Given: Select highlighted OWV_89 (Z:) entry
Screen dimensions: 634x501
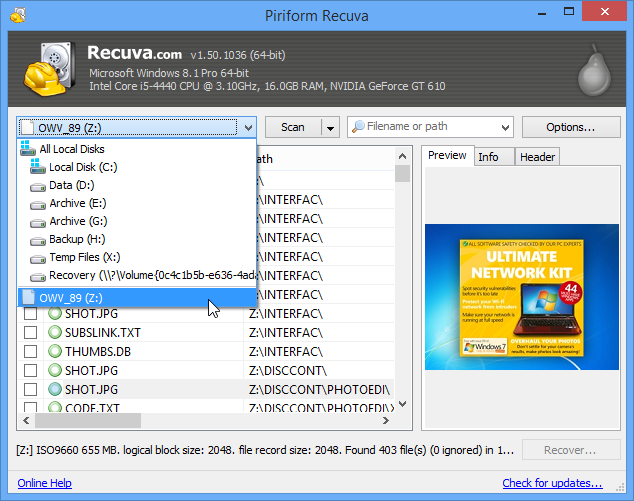Looking at the screenshot, I should pyautogui.click(x=137, y=298).
